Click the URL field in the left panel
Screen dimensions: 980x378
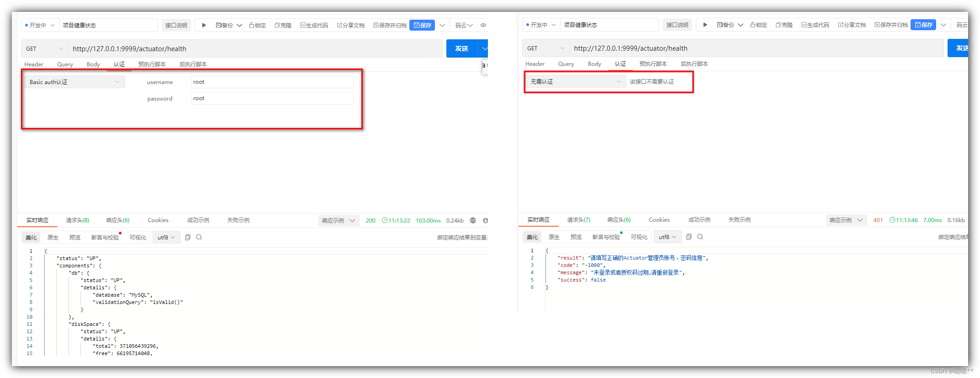[x=255, y=48]
